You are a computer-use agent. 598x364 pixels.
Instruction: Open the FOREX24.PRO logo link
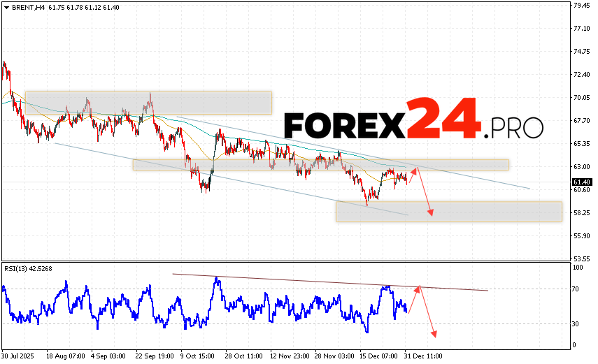tap(413, 126)
